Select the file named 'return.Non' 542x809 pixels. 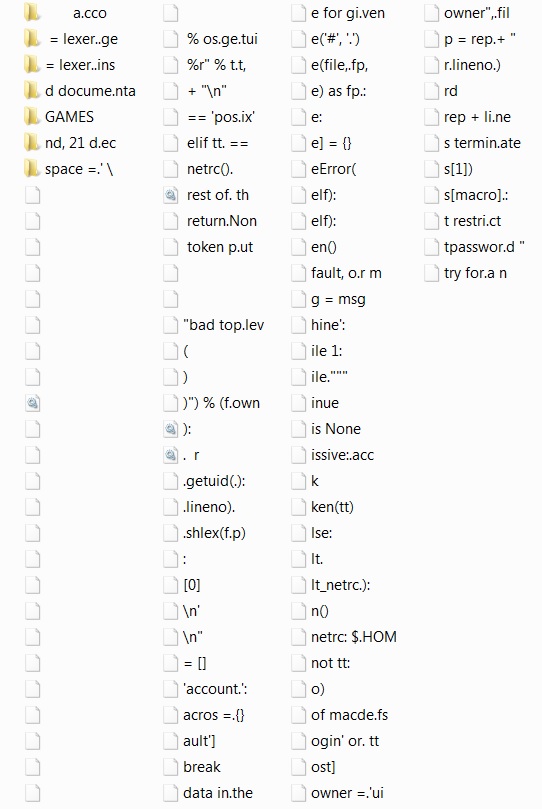coord(222,221)
